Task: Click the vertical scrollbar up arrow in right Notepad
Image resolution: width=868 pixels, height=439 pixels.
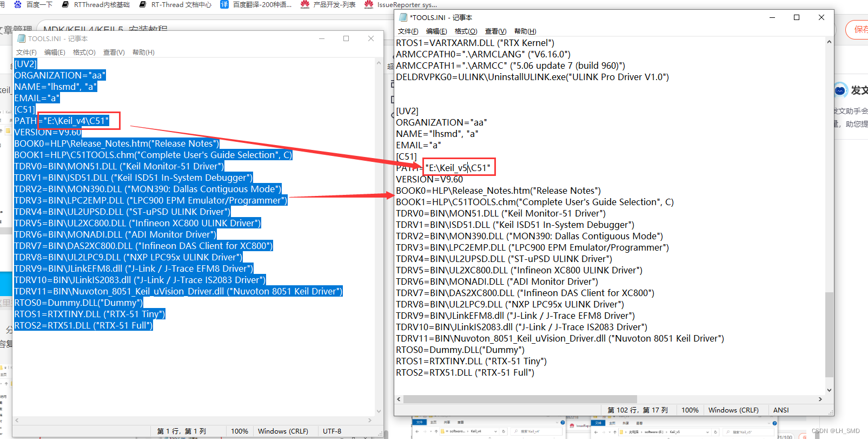Action: pyautogui.click(x=829, y=42)
